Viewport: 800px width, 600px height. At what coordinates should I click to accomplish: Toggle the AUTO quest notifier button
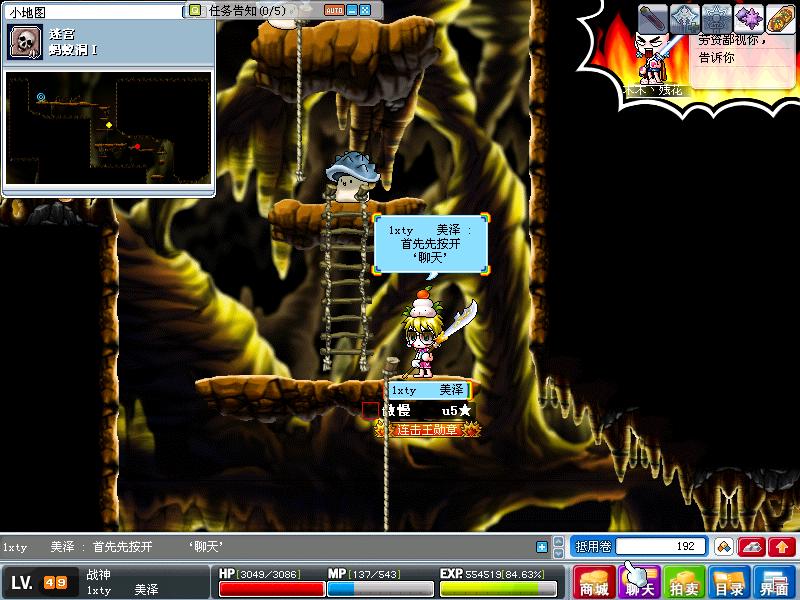[333, 10]
